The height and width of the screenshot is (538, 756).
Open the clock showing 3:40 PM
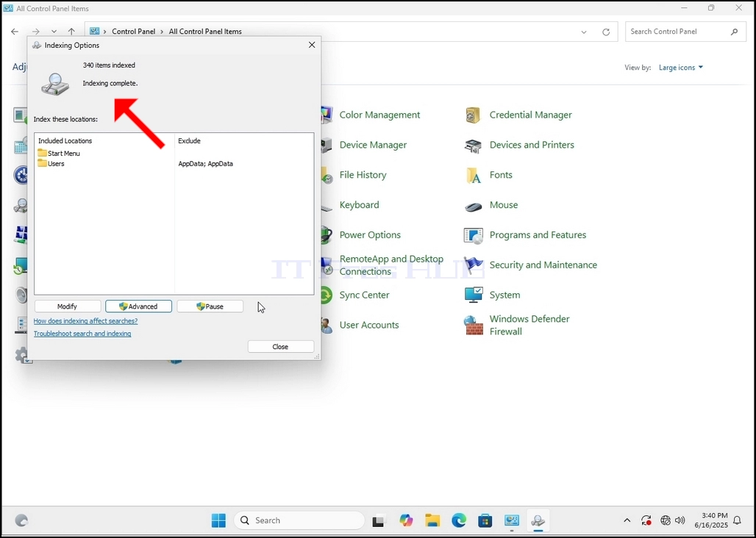(711, 520)
